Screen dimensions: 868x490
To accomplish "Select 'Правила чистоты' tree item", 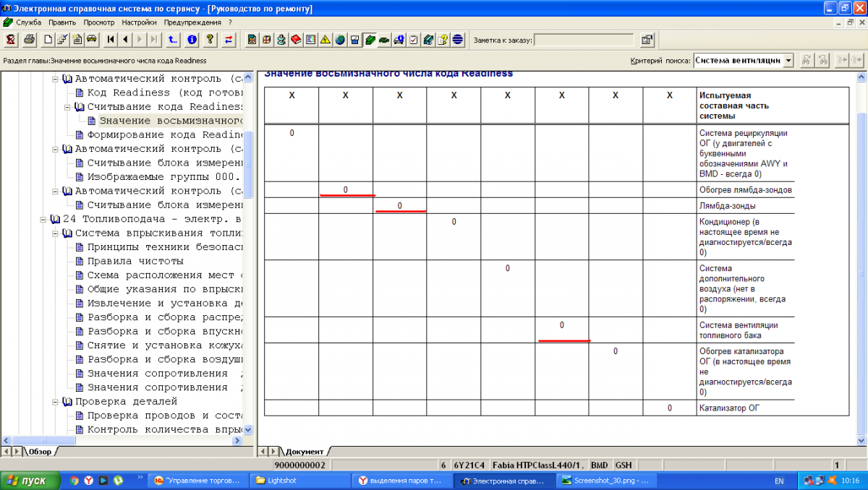I will coord(135,261).
